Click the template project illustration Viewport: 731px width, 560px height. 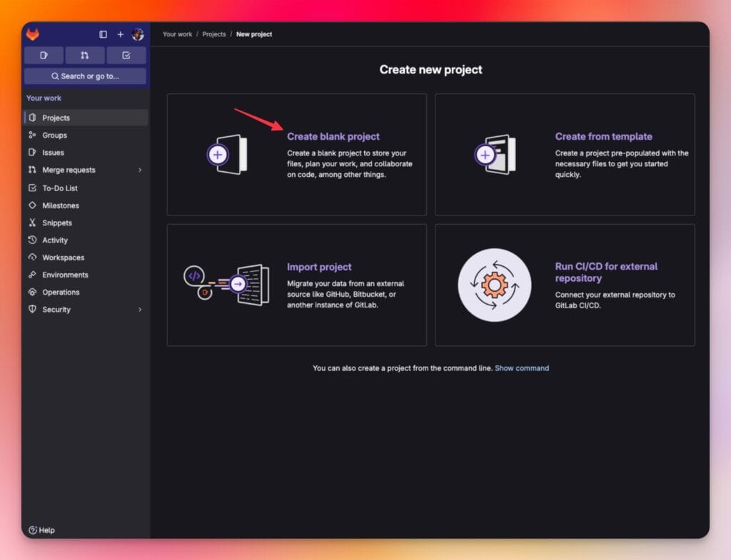point(495,155)
